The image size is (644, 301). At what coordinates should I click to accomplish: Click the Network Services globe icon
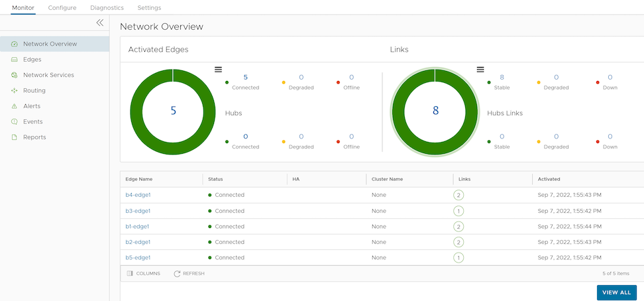15,75
